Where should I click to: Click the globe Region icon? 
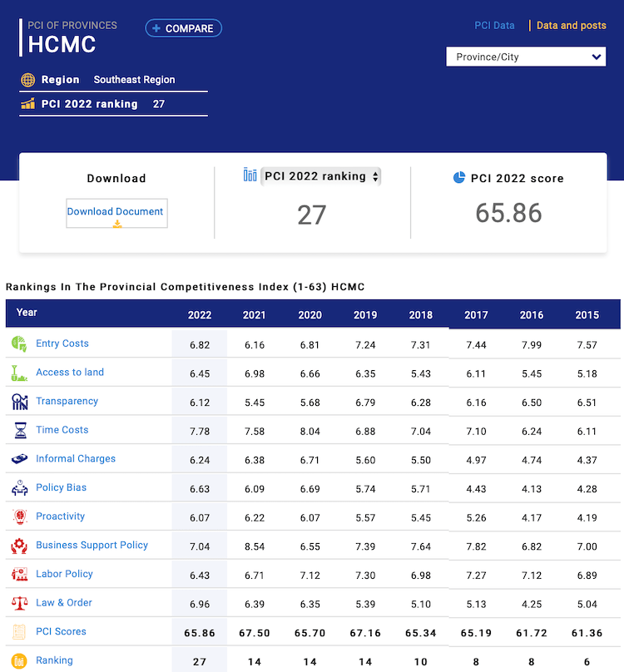pyautogui.click(x=28, y=80)
